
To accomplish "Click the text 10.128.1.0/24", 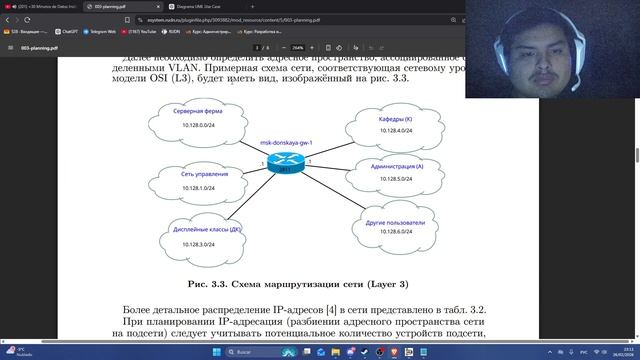I will click(199, 188).
